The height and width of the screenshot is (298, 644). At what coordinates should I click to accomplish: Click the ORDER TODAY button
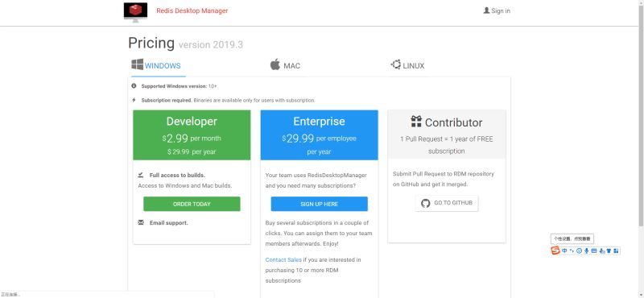(192, 204)
